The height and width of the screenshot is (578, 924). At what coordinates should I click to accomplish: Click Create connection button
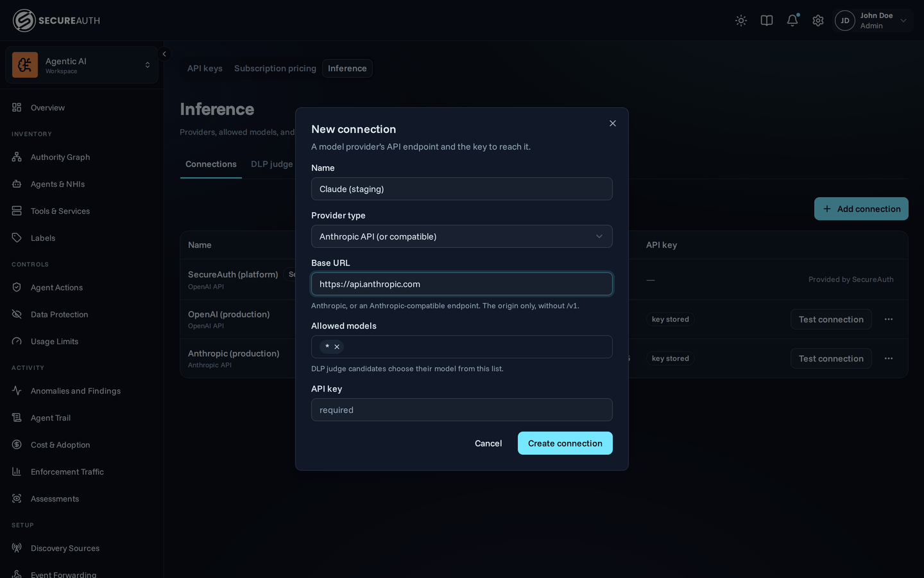click(x=565, y=443)
